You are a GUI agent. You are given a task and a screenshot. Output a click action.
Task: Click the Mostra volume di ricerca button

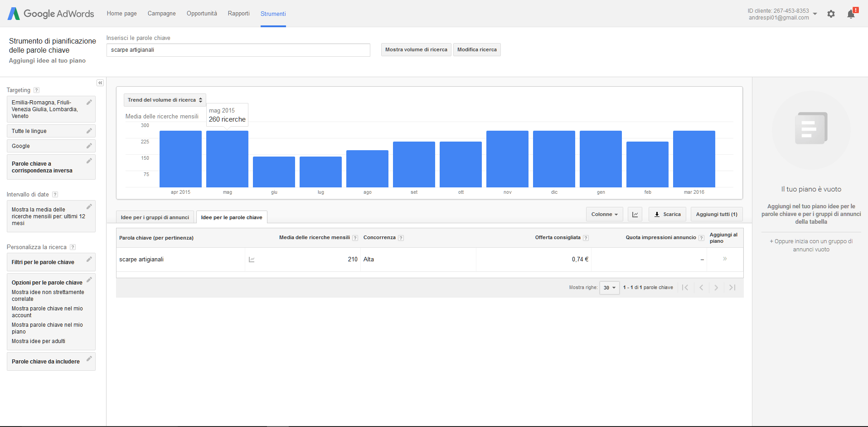click(416, 50)
